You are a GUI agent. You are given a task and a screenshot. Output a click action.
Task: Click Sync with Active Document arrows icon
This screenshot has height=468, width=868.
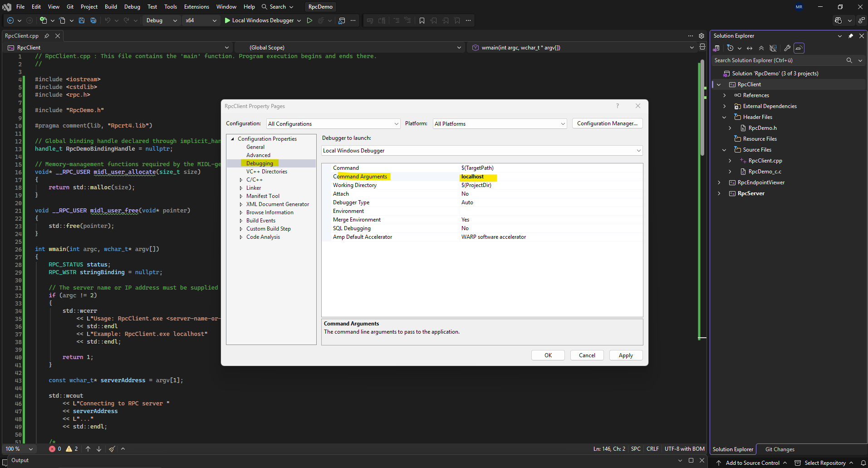(x=750, y=48)
